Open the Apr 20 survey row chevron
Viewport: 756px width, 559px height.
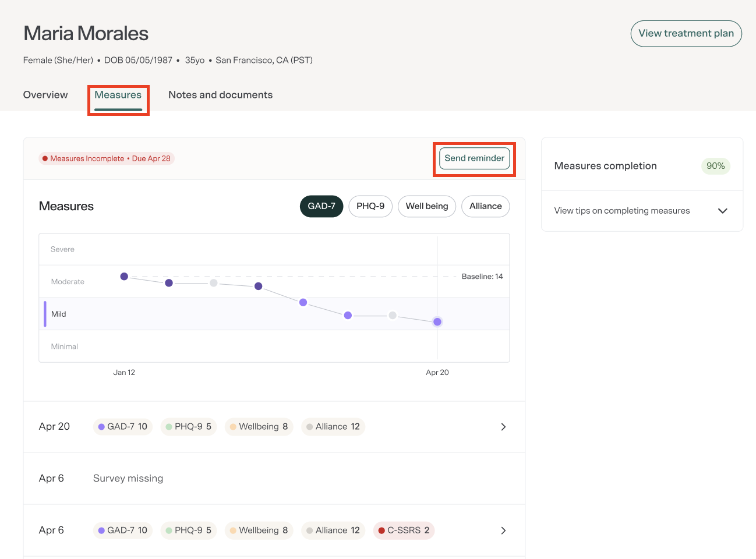503,427
